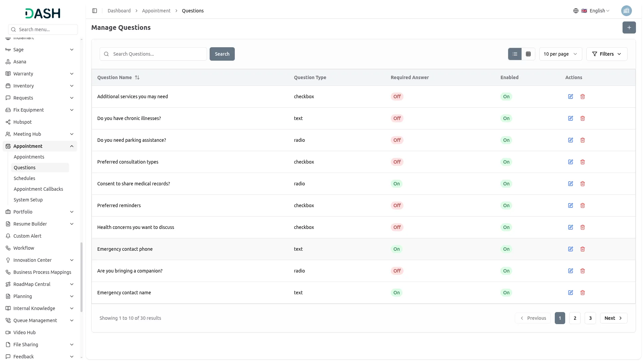Go to page 2 of results
The height and width of the screenshot is (362, 644).
[x=575, y=318]
